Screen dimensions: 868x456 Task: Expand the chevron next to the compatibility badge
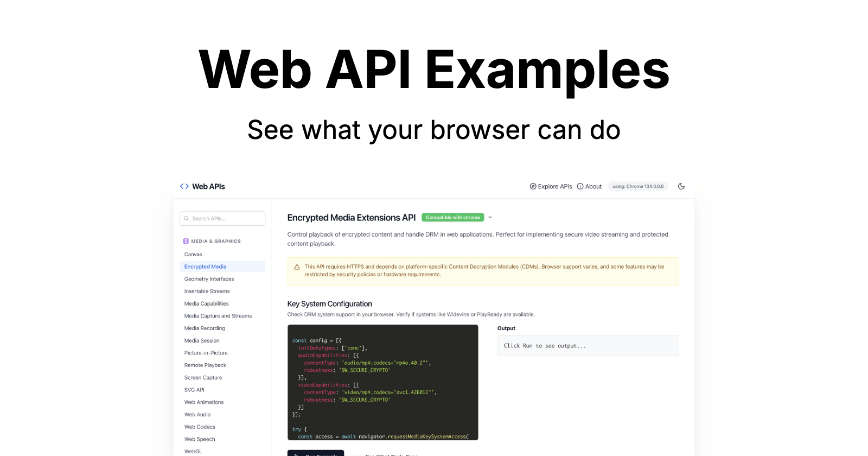point(490,217)
